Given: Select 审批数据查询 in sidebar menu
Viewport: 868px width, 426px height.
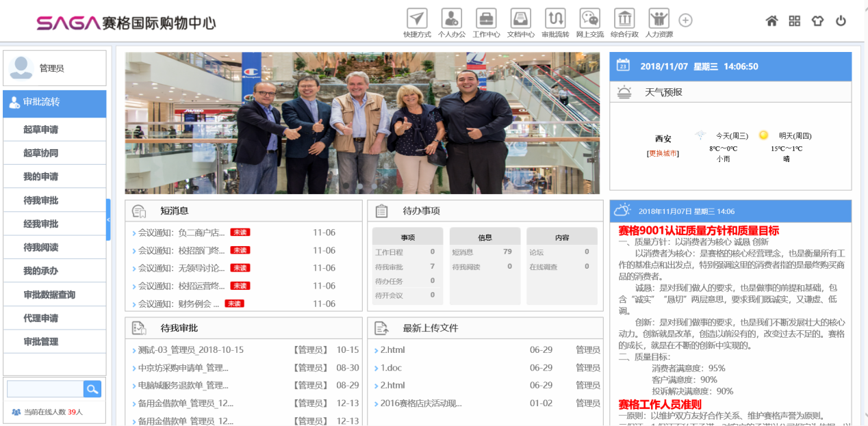Looking at the screenshot, I should click(49, 295).
